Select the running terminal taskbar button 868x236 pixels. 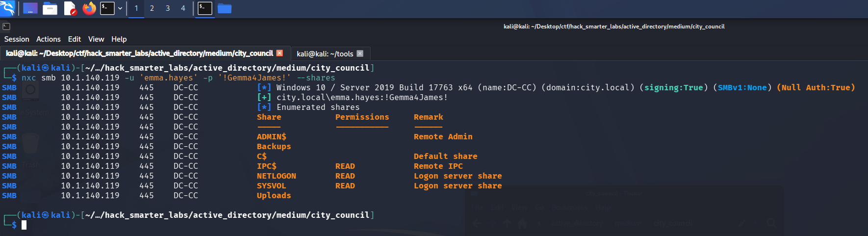(x=205, y=8)
